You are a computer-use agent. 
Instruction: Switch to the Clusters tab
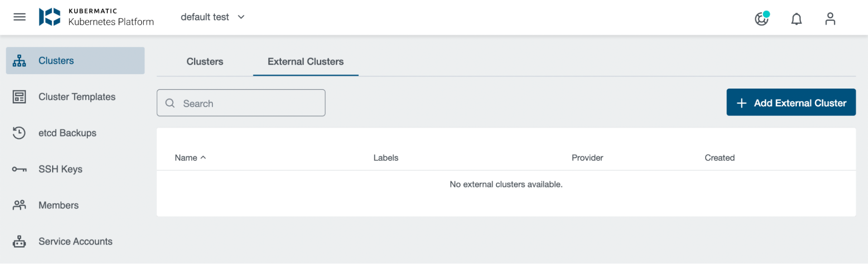[205, 62]
